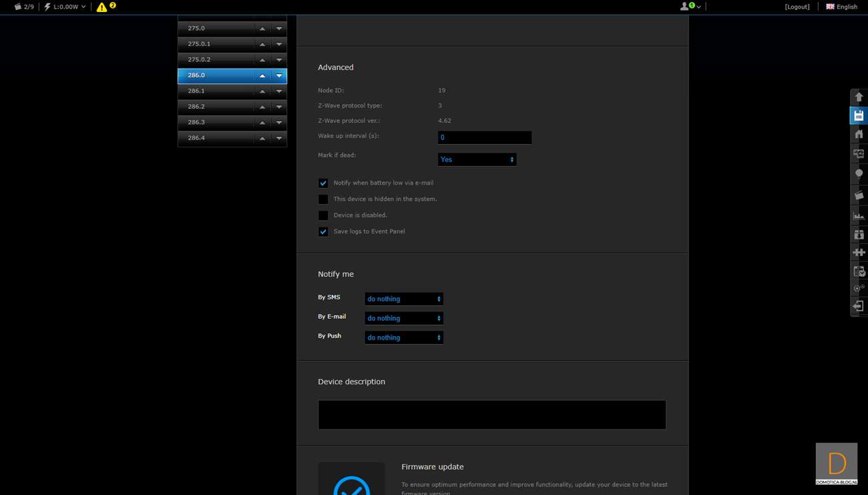The image size is (868, 495).
Task: Click the English language selector
Action: (841, 7)
